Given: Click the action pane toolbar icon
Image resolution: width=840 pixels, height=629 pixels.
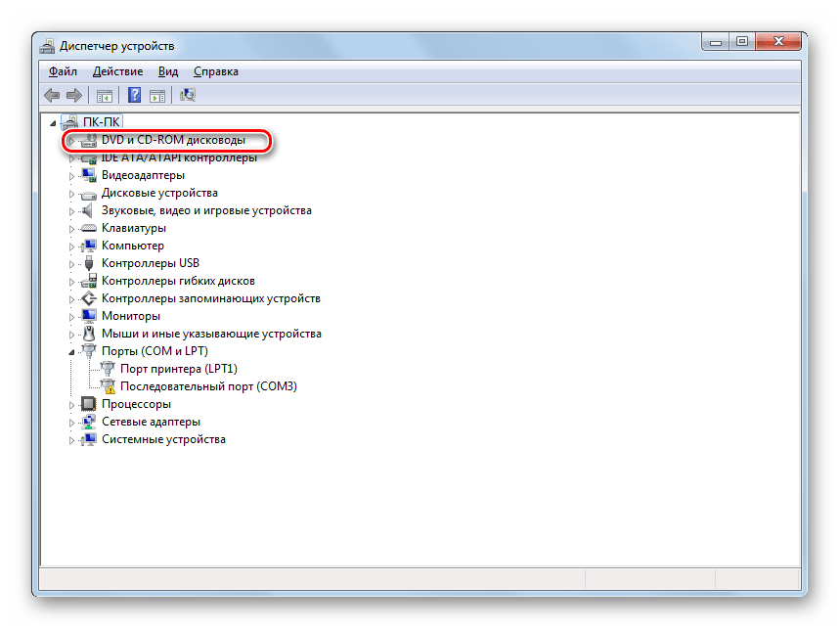Looking at the screenshot, I should tap(157, 96).
